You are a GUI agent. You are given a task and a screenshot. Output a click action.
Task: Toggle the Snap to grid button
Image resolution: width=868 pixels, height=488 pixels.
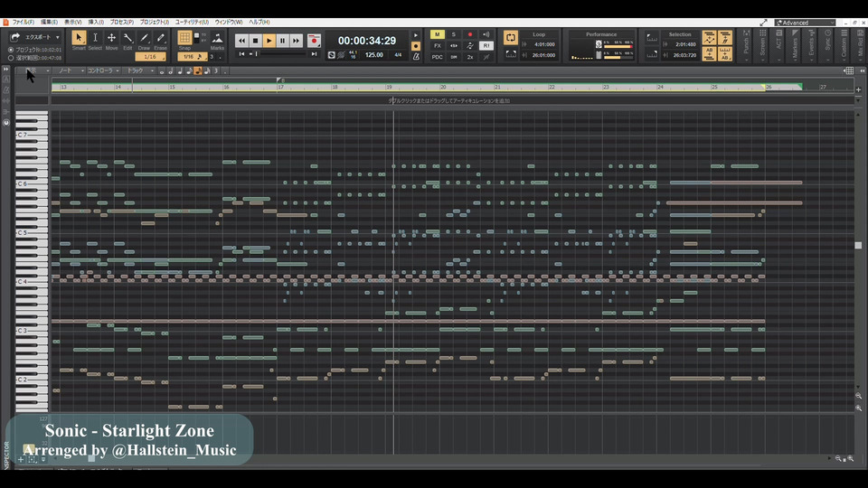point(185,38)
